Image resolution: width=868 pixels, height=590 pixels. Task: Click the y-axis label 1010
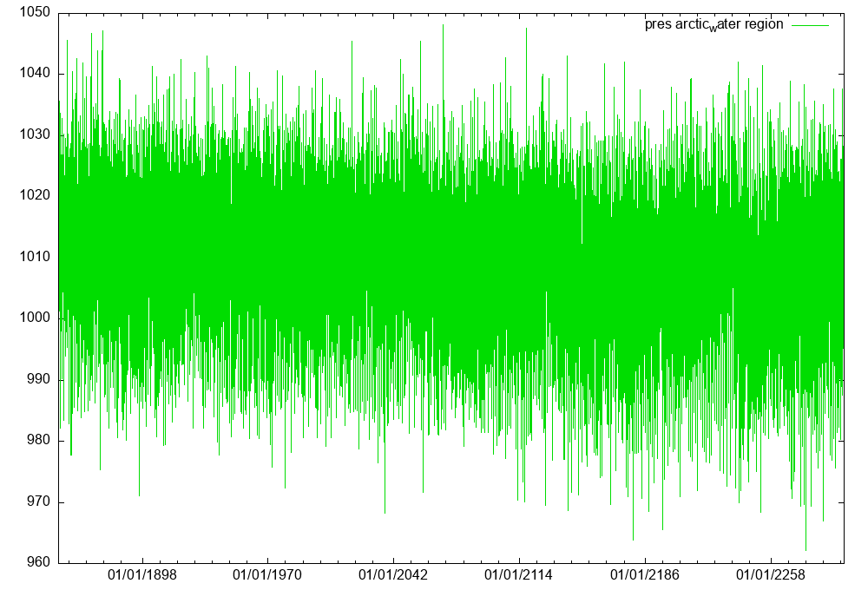tap(35, 257)
